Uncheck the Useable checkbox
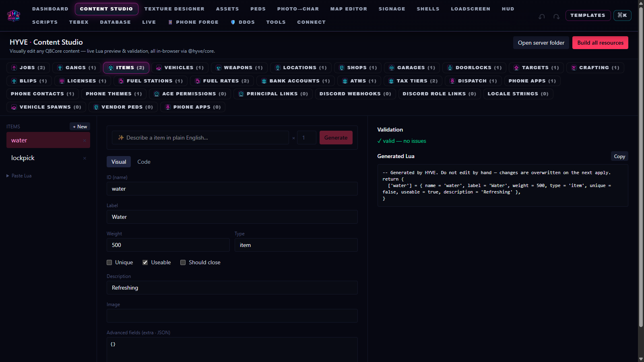The image size is (644, 362). [x=145, y=262]
